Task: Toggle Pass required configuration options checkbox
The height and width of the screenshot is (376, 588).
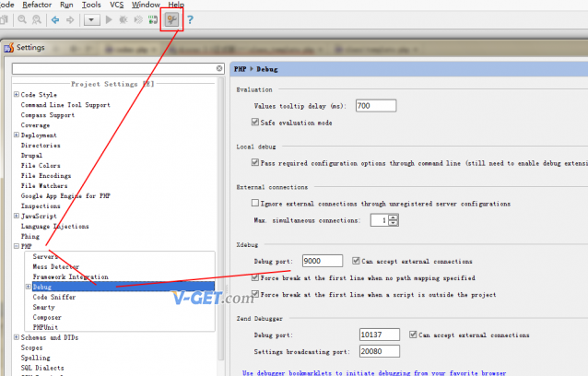Action: coord(255,163)
